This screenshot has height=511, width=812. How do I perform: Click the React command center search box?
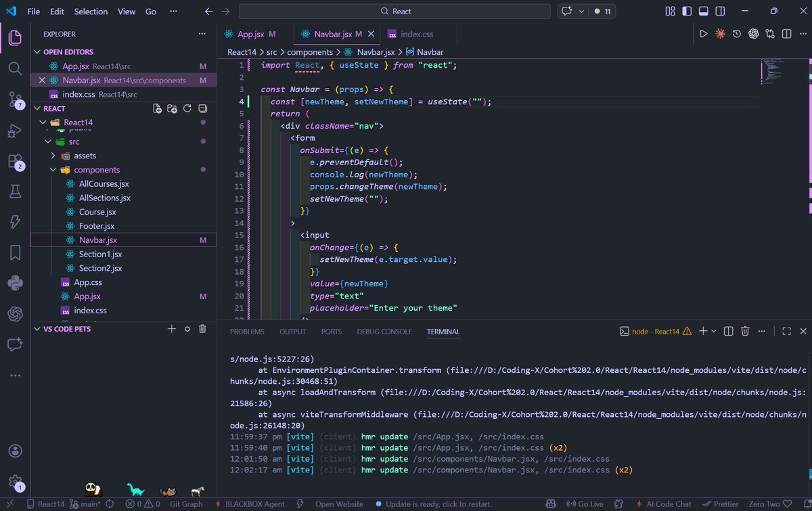(395, 12)
